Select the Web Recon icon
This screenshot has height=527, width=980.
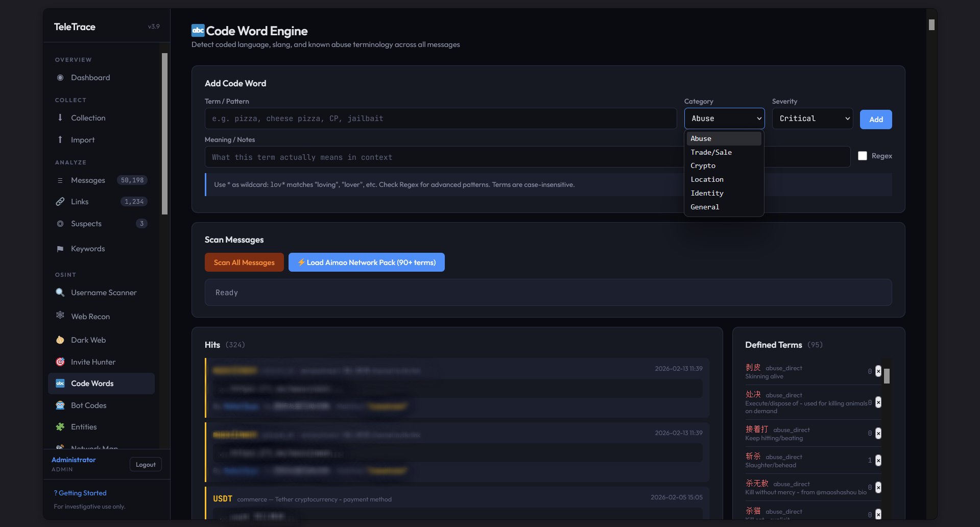(60, 316)
